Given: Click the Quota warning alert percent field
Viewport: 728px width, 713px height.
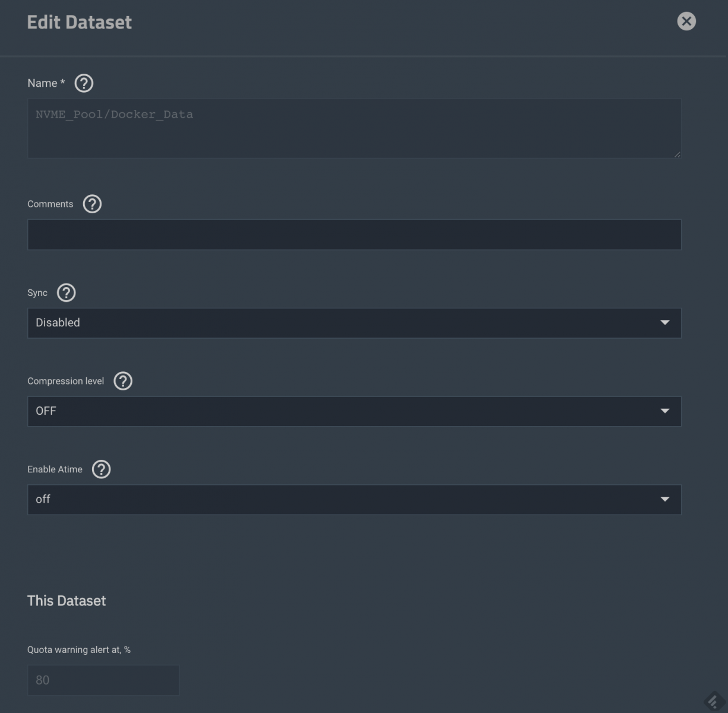Looking at the screenshot, I should [103, 680].
